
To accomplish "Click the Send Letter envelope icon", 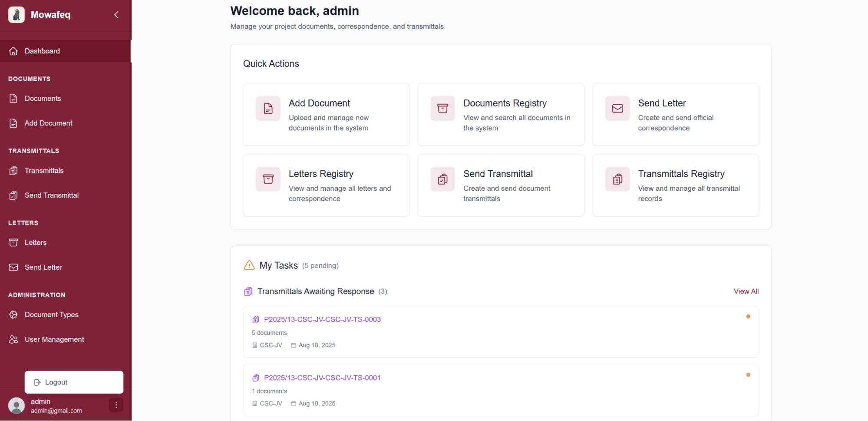I will coord(617,109).
